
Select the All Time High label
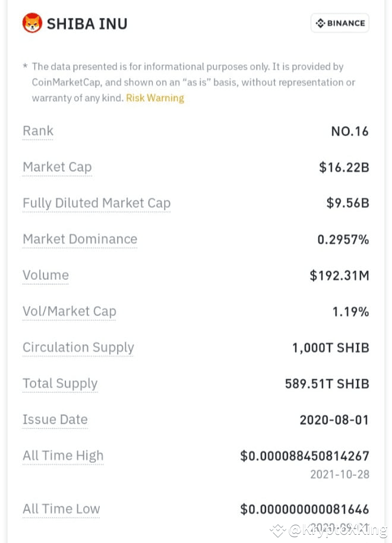63,456
